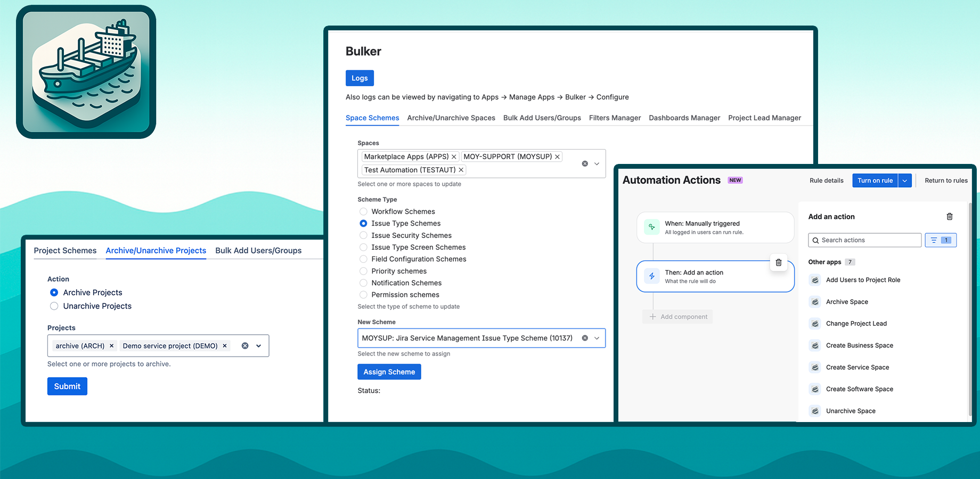Expand the chevron beside Turn on rule
The image size is (980, 479).
(904, 180)
